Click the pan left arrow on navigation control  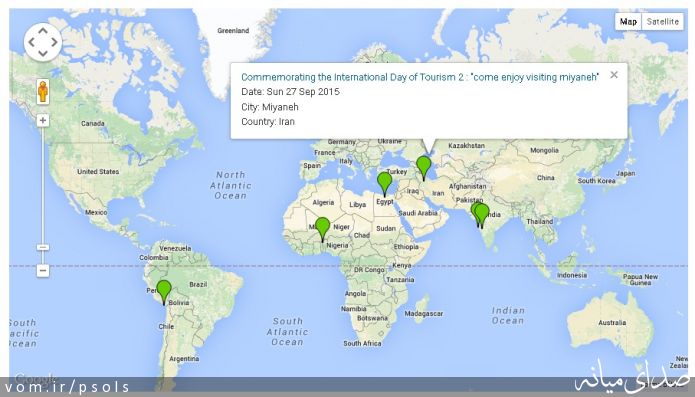tap(31, 42)
